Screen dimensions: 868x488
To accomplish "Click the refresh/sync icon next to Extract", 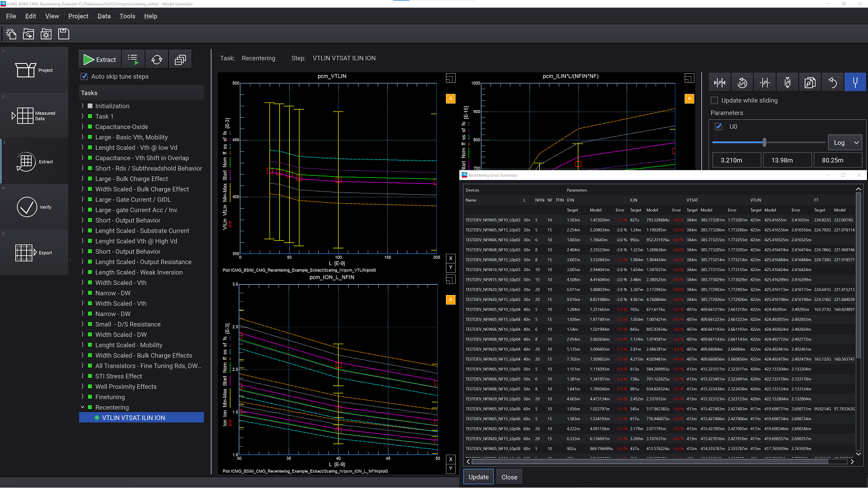I will point(157,59).
